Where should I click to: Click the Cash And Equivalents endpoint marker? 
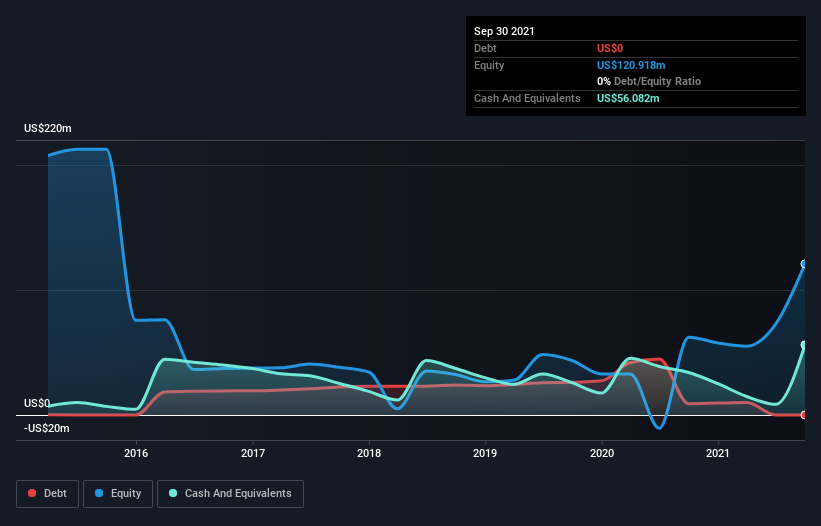pos(804,345)
